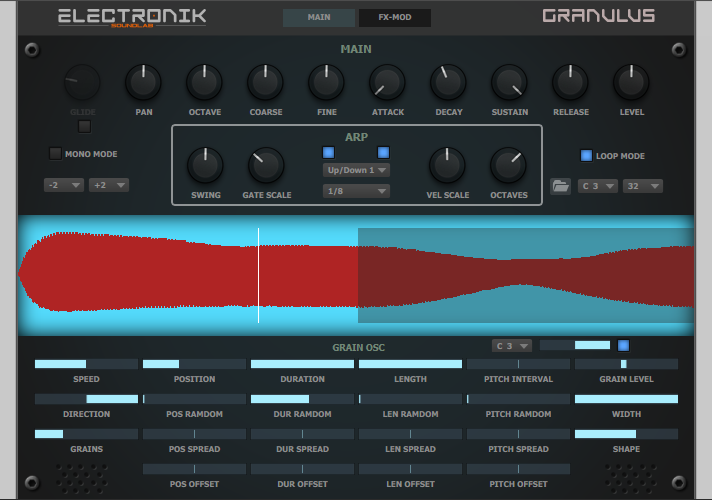Click the Sustain knob
The width and height of the screenshot is (712, 500).
pyautogui.click(x=509, y=82)
